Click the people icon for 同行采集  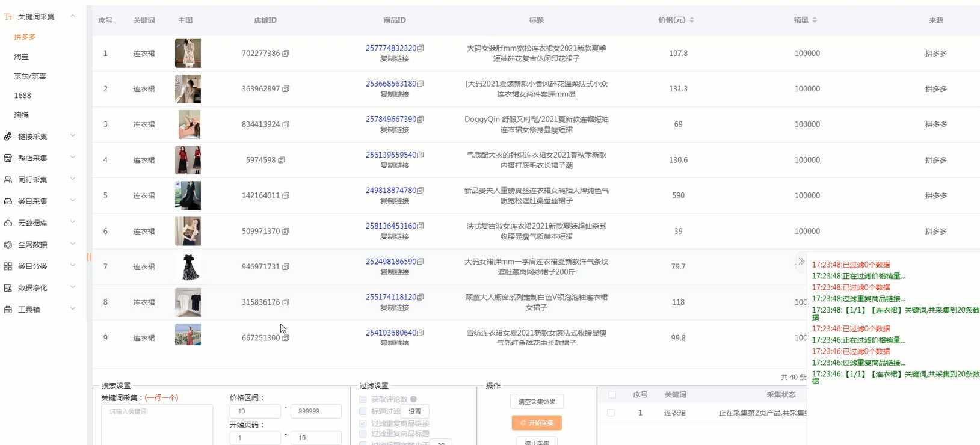[x=8, y=180]
